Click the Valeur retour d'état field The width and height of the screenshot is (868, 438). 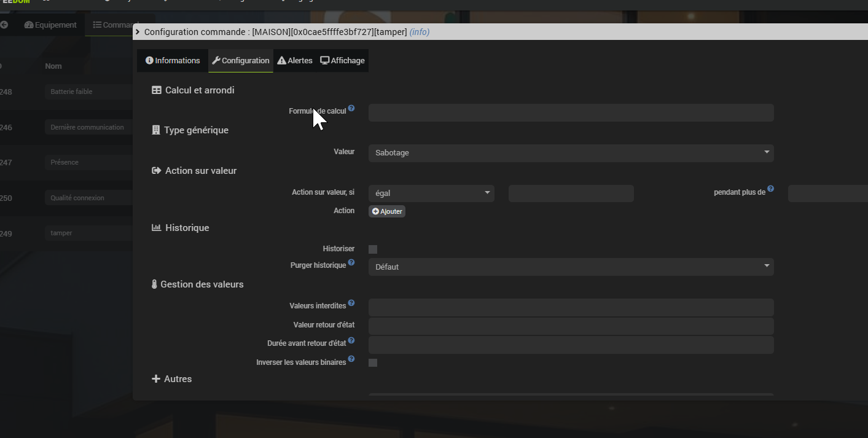[x=571, y=326]
